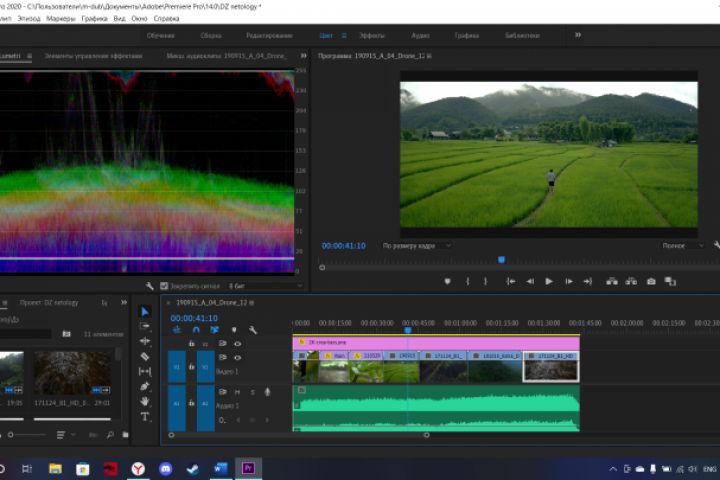Click the Add Marker icon in Program monitor
The image size is (720, 480).
coord(447,282)
